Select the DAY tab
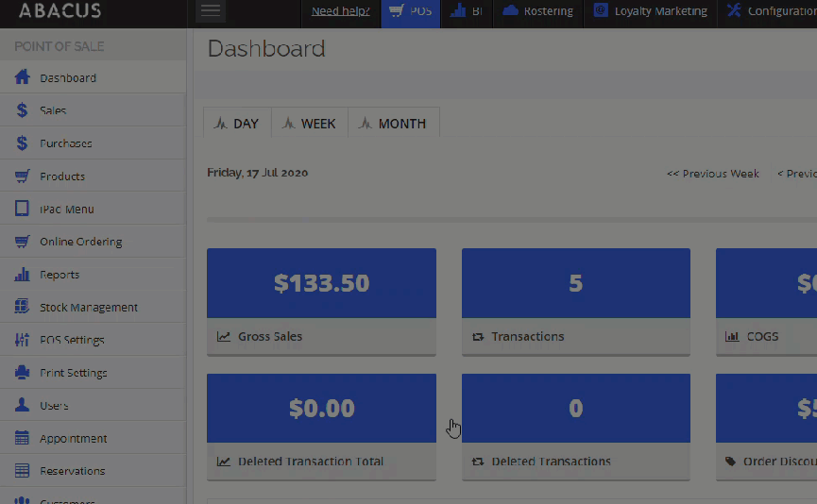The height and width of the screenshot is (504, 817). [237, 124]
